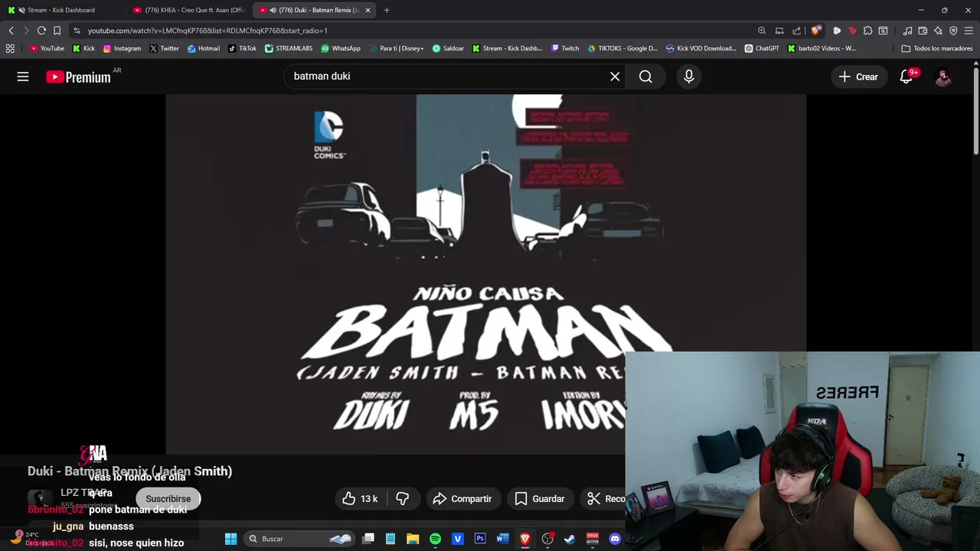Viewport: 980px width, 551px height.
Task: Clear the search box text with X
Action: (x=615, y=77)
